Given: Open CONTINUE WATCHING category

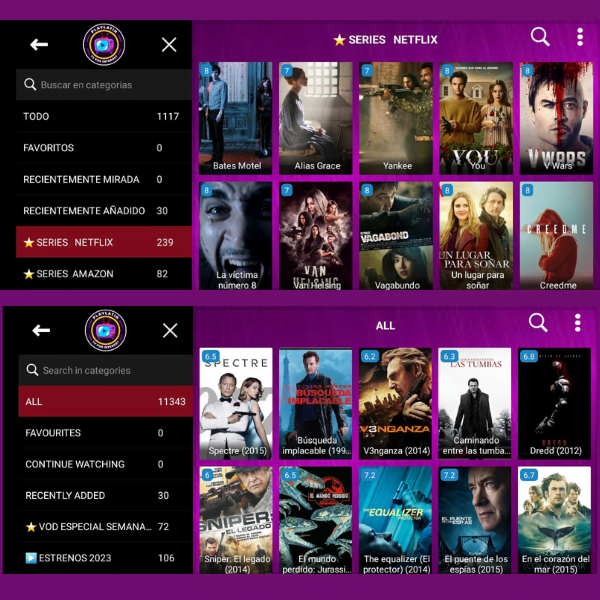Looking at the screenshot, I should [106, 464].
